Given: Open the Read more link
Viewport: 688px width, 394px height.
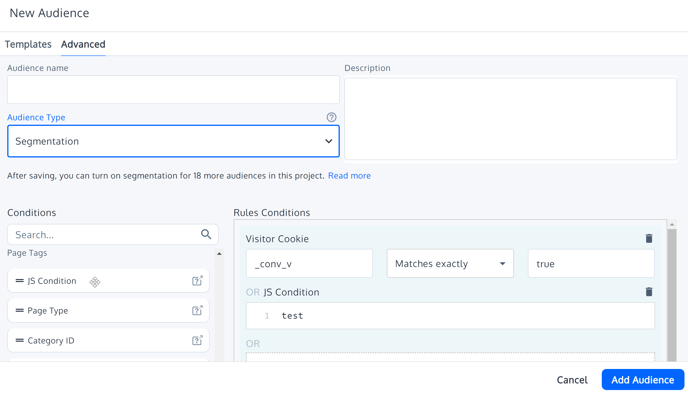Looking at the screenshot, I should (x=349, y=176).
